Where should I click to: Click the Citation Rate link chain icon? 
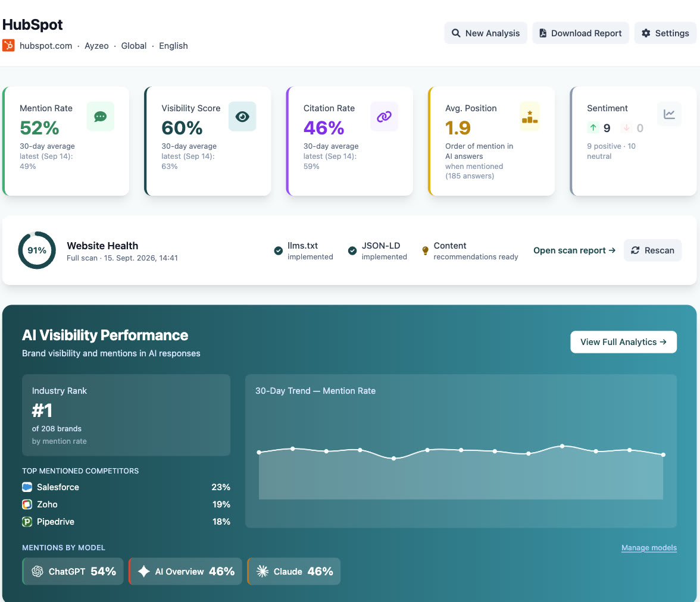pos(384,117)
